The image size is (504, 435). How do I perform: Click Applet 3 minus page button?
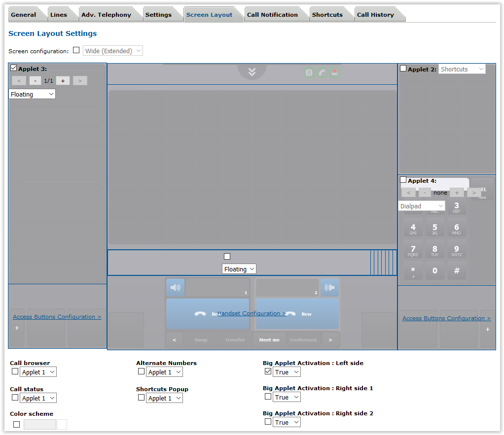[35, 81]
